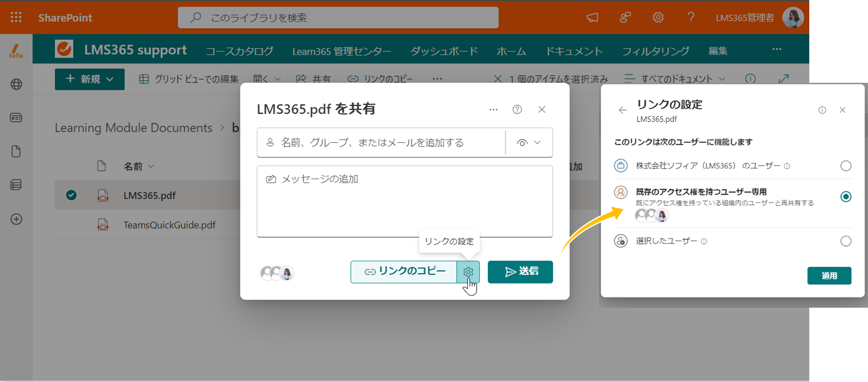The image size is (868, 382).
Task: Click the LMS365 support site logo
Action: 64,49
